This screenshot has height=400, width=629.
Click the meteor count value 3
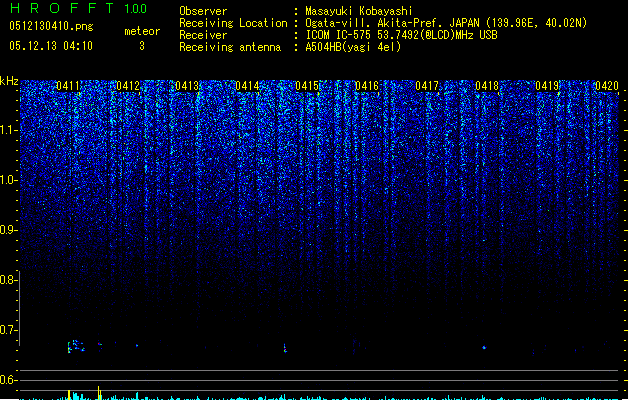pos(142,46)
